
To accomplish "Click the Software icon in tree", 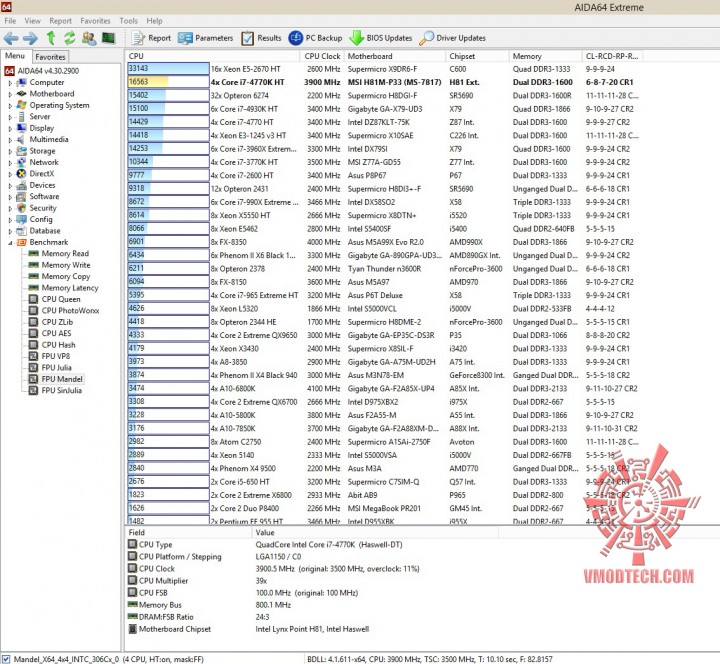I will click(21, 197).
